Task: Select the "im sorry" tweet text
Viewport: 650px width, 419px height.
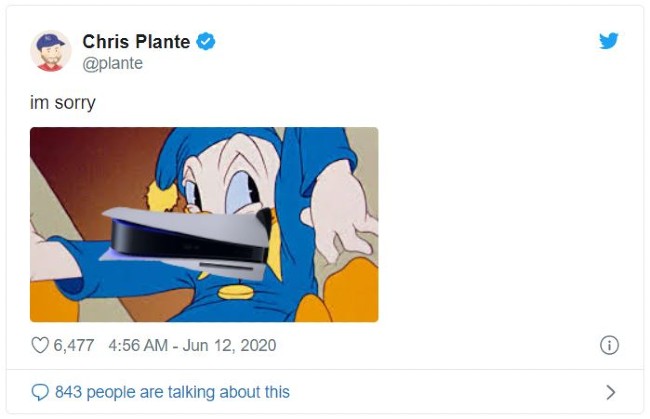Action: (x=63, y=102)
